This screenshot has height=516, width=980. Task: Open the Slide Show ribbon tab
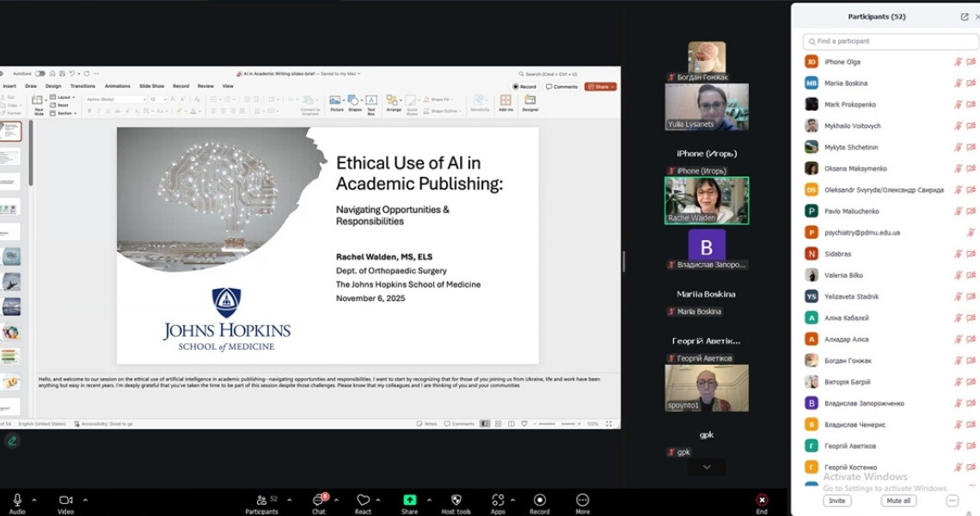[151, 86]
